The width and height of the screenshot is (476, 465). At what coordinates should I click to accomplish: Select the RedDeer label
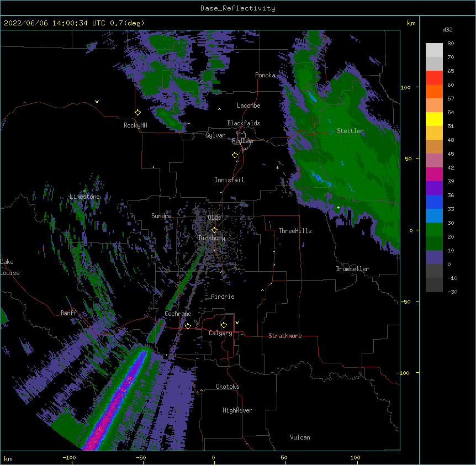[x=243, y=141]
